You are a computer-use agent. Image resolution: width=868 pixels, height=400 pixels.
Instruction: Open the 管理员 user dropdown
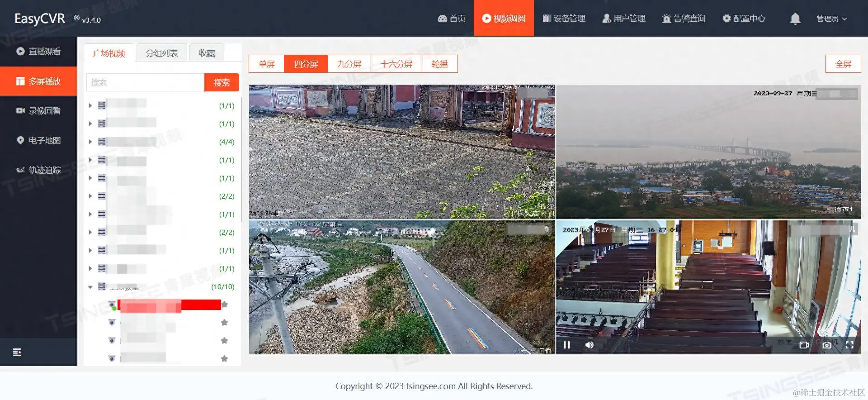pos(831,19)
